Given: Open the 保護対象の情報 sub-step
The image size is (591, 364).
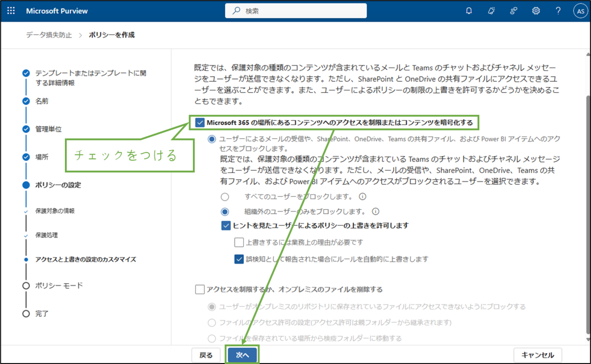Looking at the screenshot, I should (55, 211).
